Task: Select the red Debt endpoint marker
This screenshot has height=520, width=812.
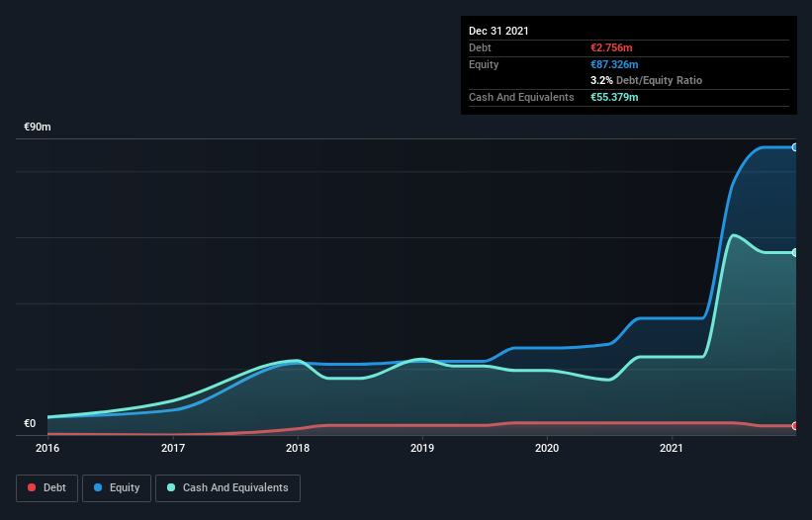Action: [795, 426]
